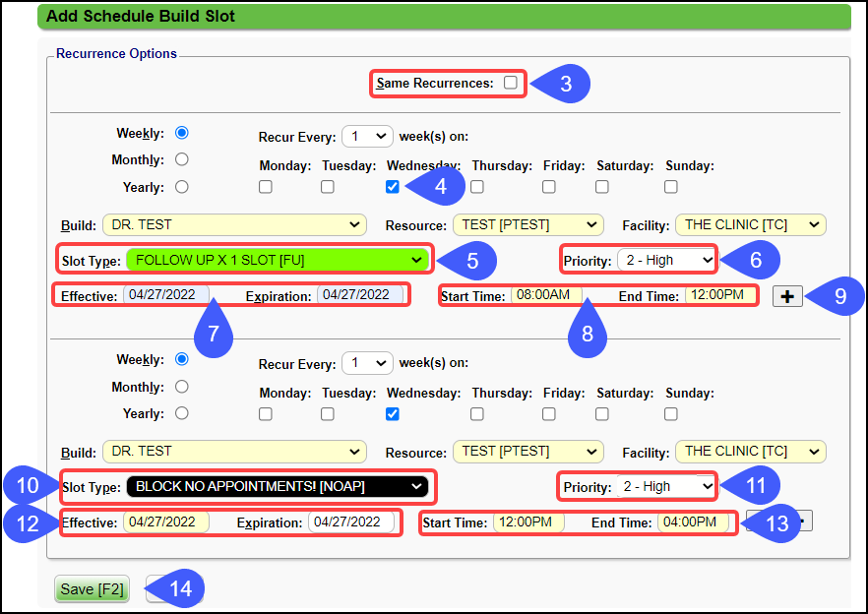Select Monthly radio in first recurrence
The height and width of the screenshot is (614, 868).
coord(181,159)
